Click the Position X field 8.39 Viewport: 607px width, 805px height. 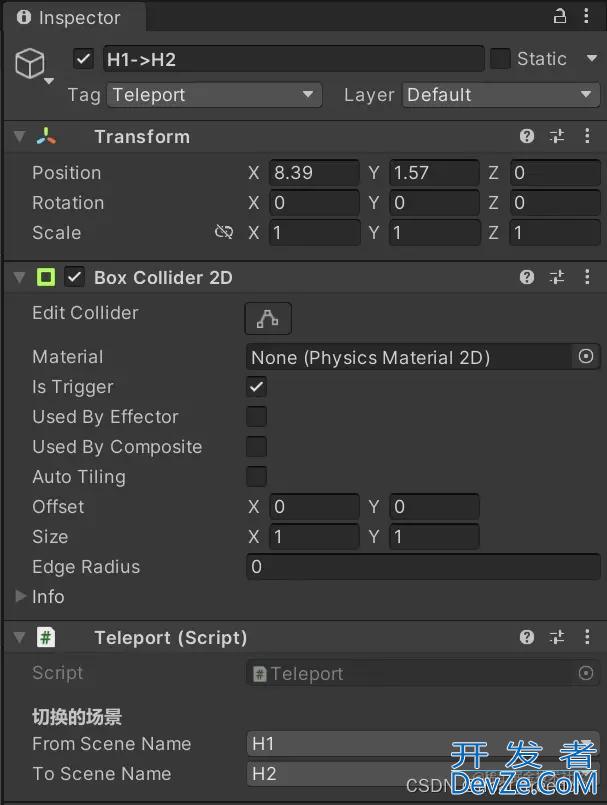[x=314, y=172]
